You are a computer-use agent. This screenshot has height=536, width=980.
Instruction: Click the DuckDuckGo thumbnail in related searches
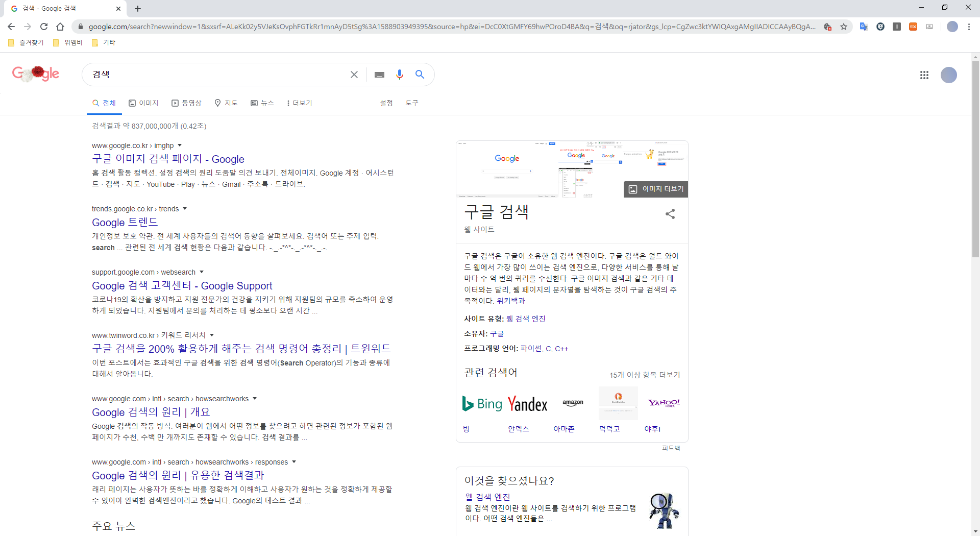coord(618,403)
